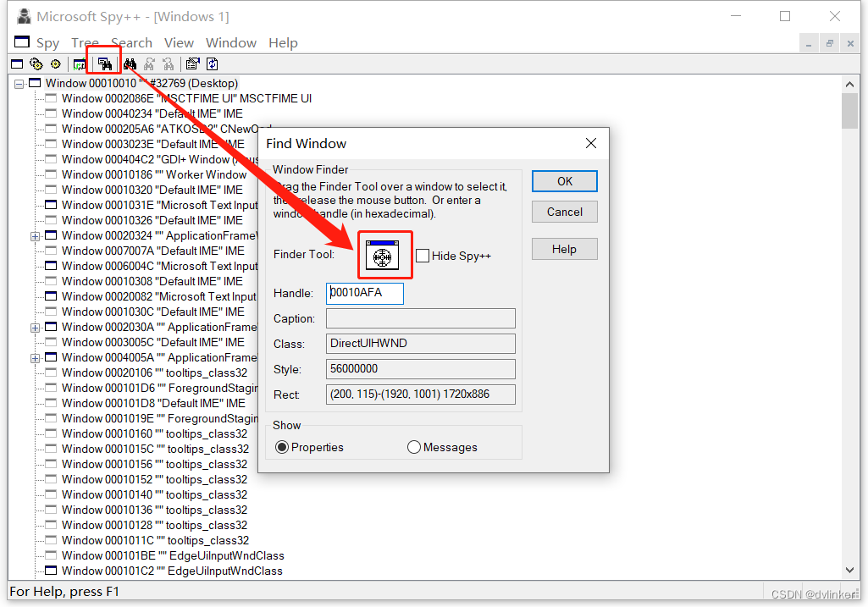Open the Help menu

coord(283,43)
